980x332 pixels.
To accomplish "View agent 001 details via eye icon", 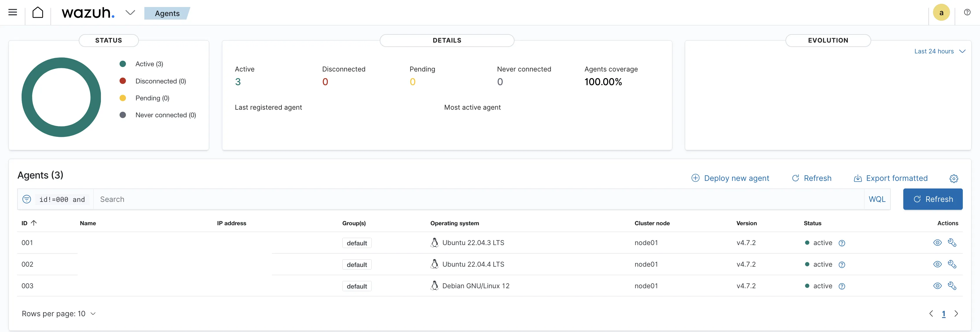I will (937, 242).
